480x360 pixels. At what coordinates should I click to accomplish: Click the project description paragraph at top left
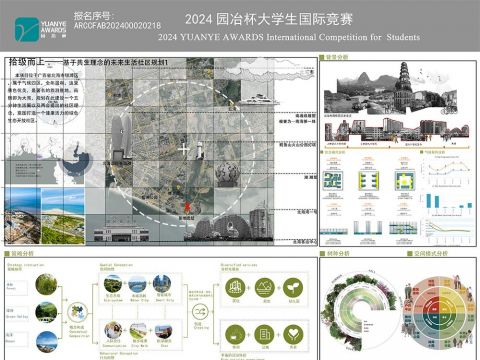(43, 97)
